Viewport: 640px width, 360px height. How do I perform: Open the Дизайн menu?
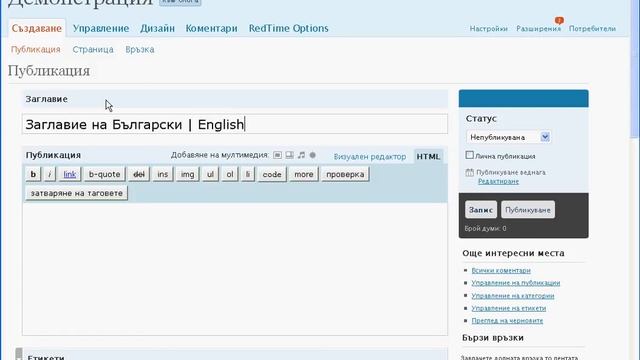tap(157, 28)
